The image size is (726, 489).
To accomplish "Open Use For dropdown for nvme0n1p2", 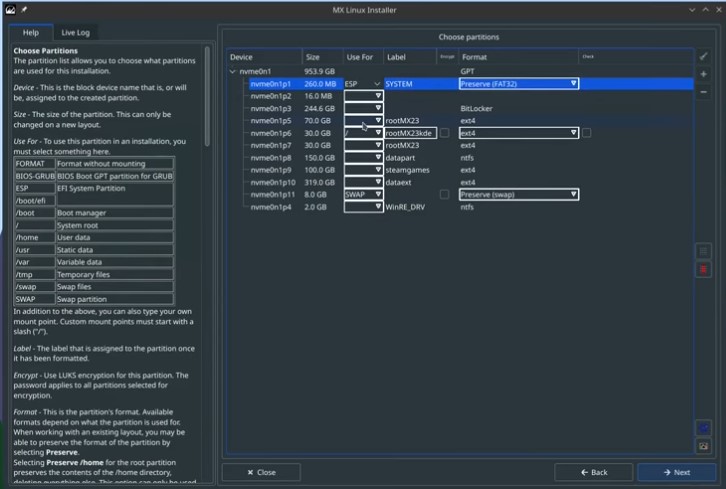I will [363, 96].
